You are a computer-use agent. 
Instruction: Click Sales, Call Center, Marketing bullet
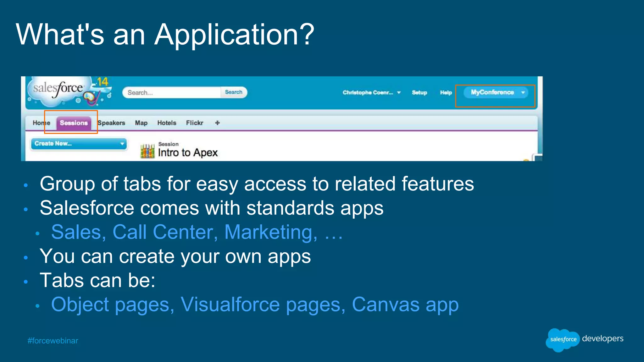pos(197,232)
